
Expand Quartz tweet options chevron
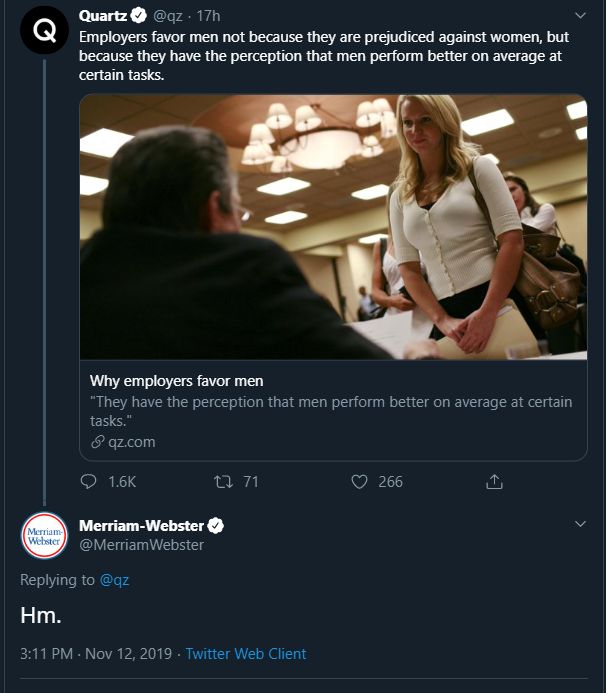581,16
